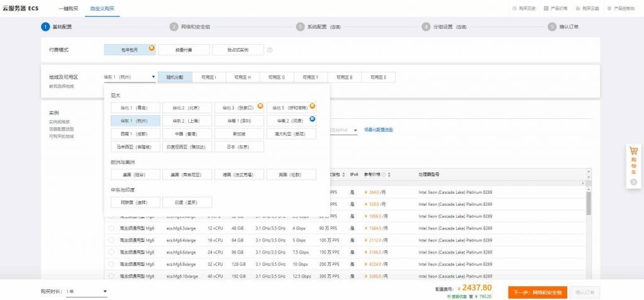644x300 pixels.
Task: Choose region 印度尼西亚 (雅加达)
Action: 187,147
